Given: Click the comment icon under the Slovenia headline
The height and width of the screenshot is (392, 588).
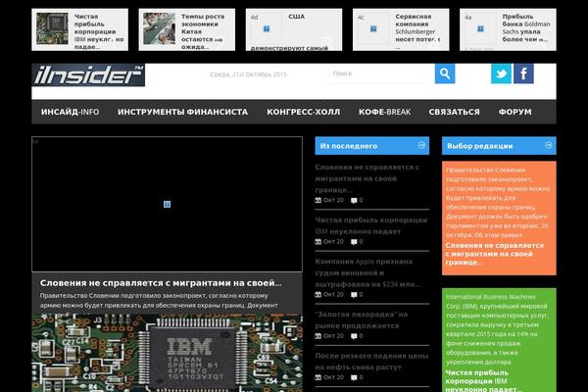Looking at the screenshot, I should coord(354,200).
